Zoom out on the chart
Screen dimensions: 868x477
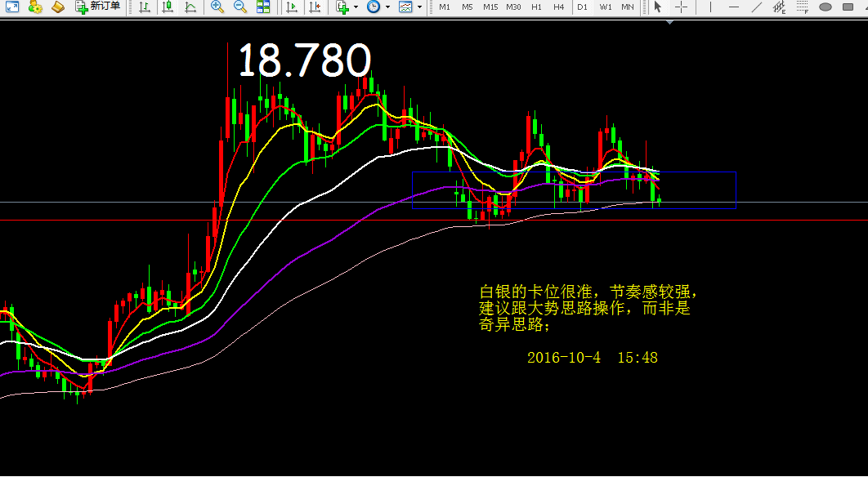click(240, 7)
